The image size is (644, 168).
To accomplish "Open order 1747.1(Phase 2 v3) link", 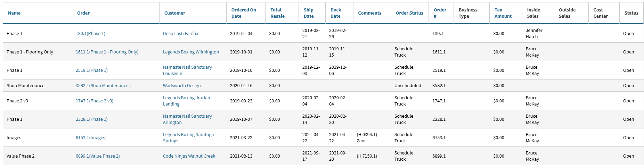I will (x=95, y=101).
